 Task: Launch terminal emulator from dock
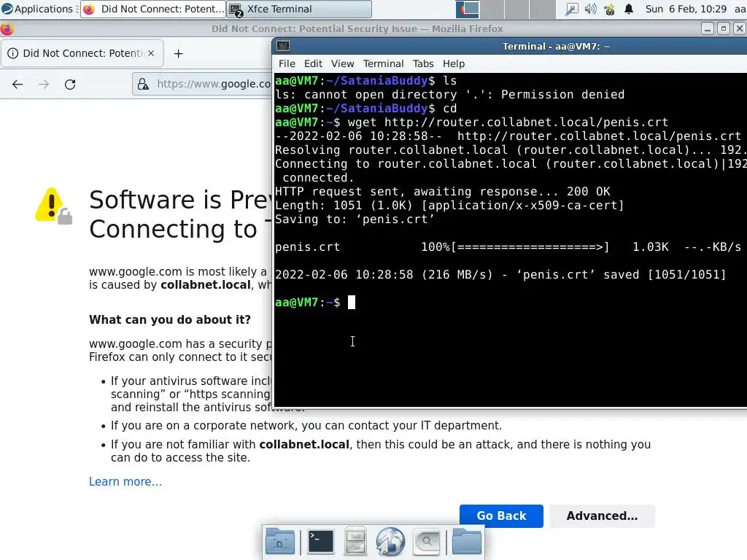coord(321,542)
